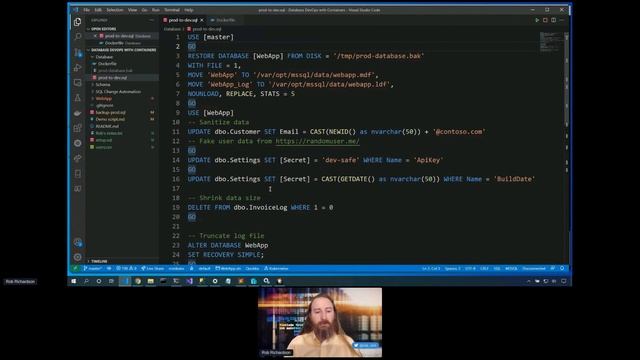Viewport: 640px width, 360px height.
Task: Click the Disconnected SQL connection status
Action: (x=534, y=269)
